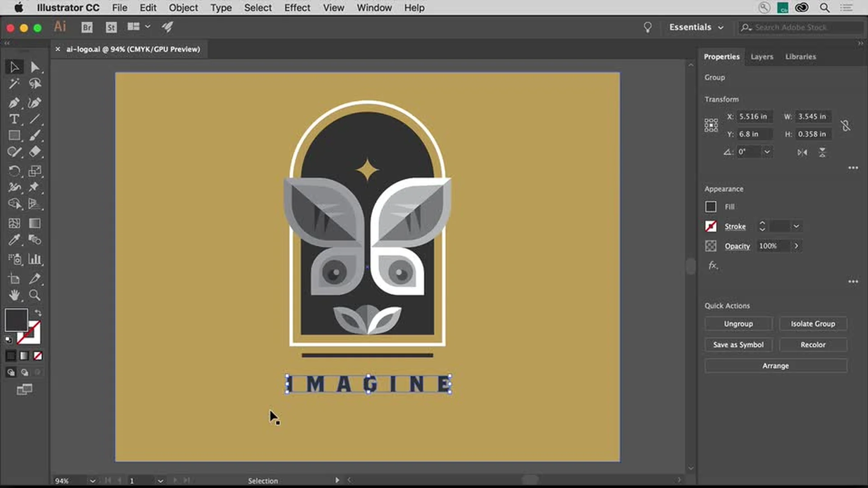The height and width of the screenshot is (488, 868).
Task: Select the Type tool
Action: [x=14, y=119]
